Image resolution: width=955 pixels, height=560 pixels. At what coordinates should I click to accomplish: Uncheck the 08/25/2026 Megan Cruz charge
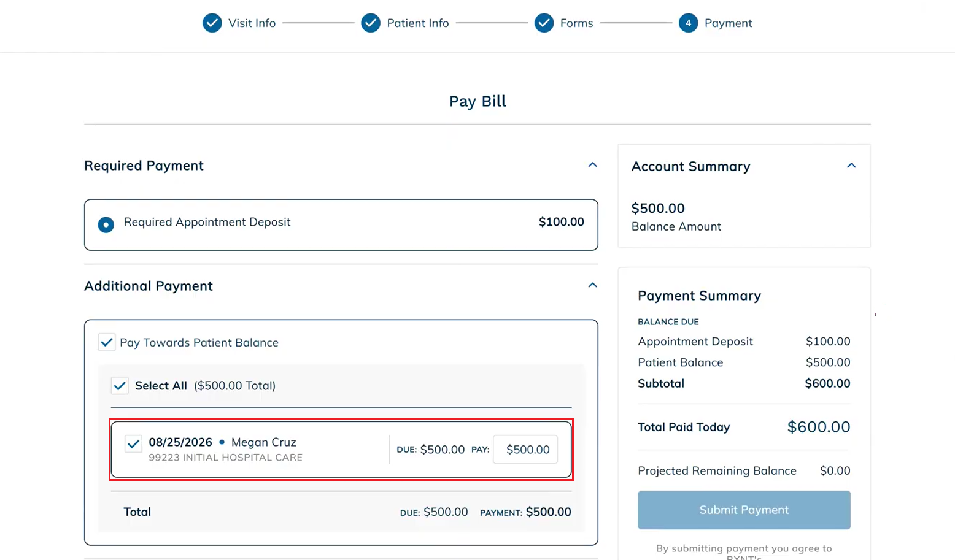point(133,443)
